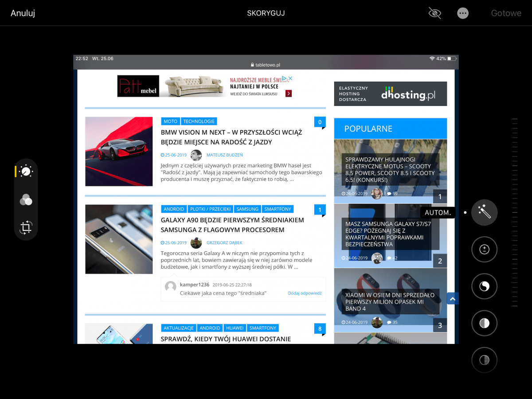This screenshot has height=399, width=532.
Task: Click the AUTOM. label
Action: coord(438,213)
